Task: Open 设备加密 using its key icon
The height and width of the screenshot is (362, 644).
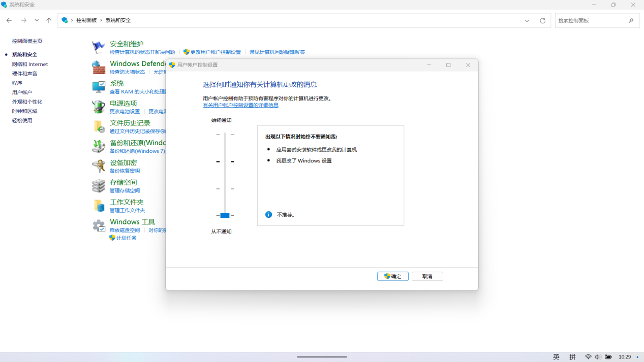Action: (98, 166)
